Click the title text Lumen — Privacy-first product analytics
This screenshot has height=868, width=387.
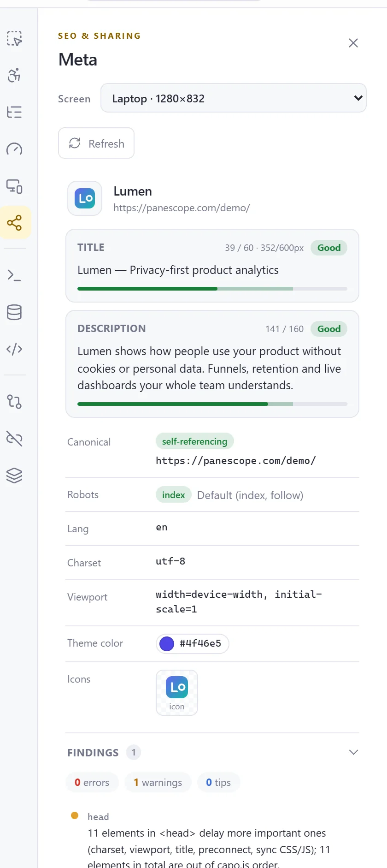click(178, 270)
